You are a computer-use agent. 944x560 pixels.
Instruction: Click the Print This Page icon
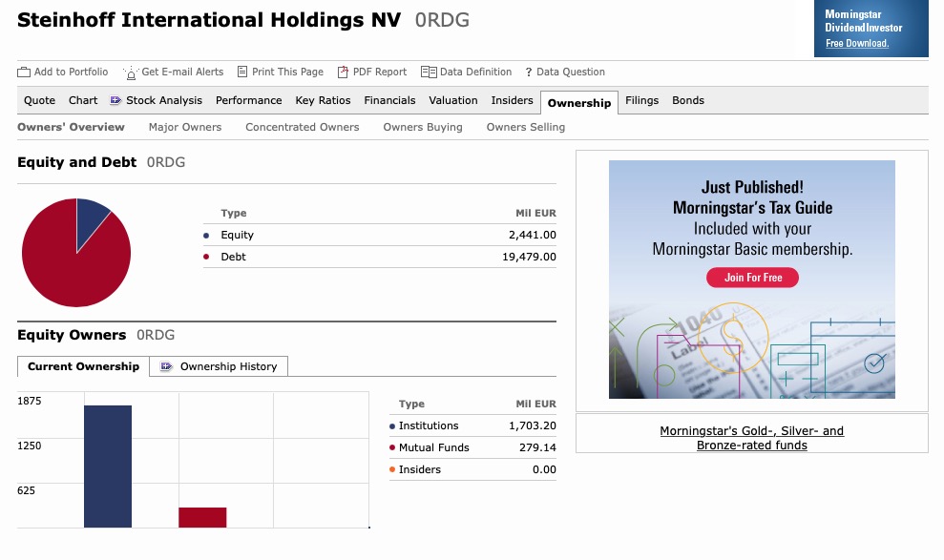pos(242,72)
